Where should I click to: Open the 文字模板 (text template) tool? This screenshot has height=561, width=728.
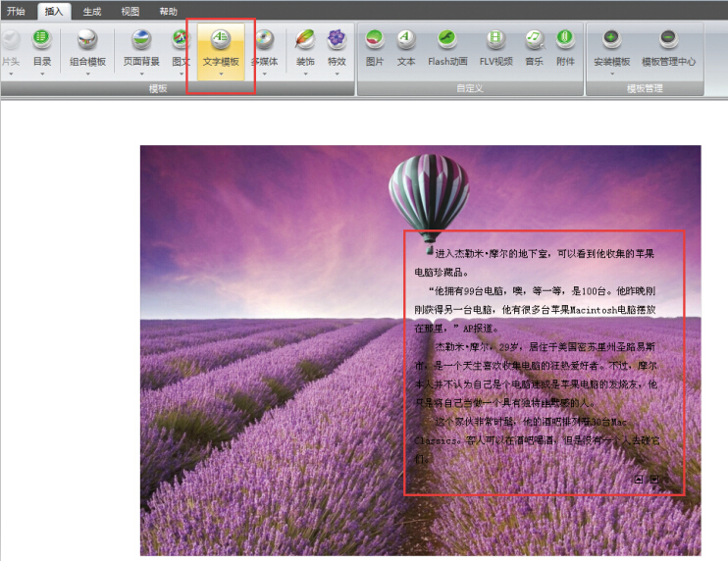coord(221,40)
